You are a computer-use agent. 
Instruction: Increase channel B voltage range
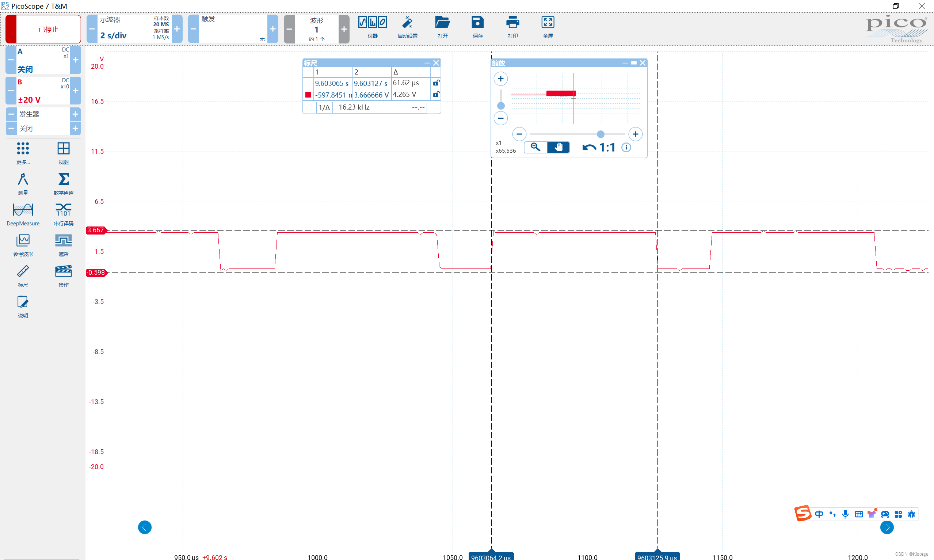[x=76, y=91]
